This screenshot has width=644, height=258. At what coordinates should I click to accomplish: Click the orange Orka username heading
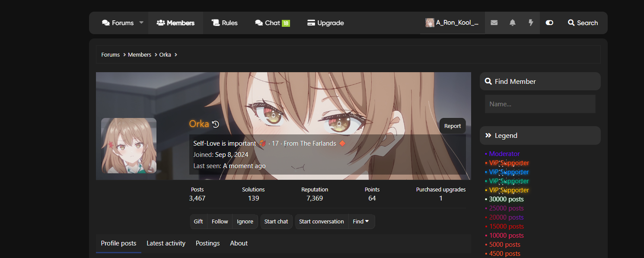[x=199, y=124]
